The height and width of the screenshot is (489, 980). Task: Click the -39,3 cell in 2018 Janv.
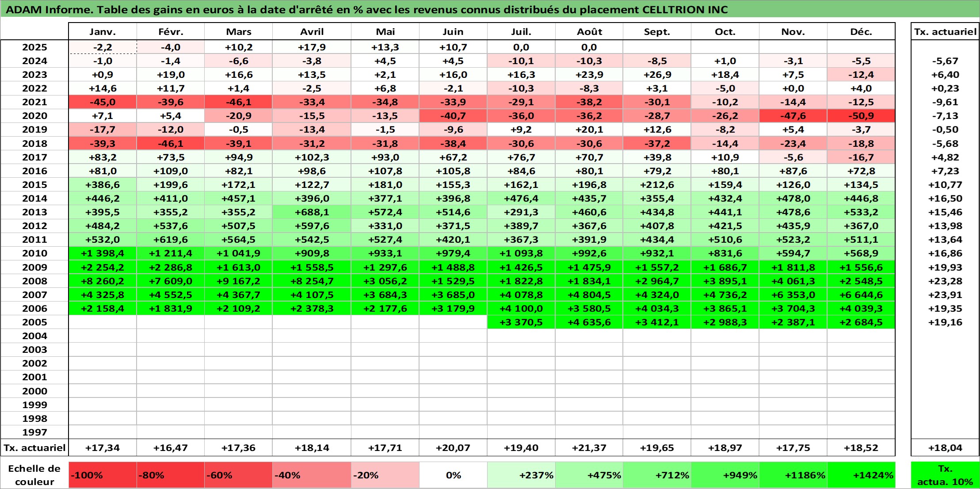click(103, 144)
